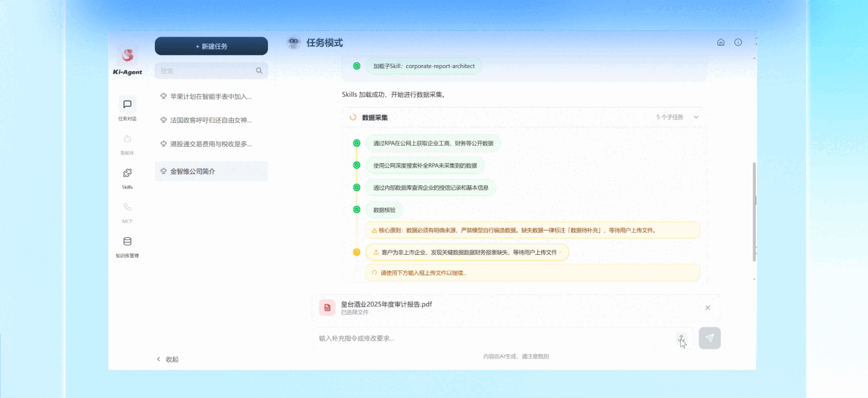Open the 苹果计划在智能手表 task
This screenshot has width=868, height=398.
pos(211,97)
